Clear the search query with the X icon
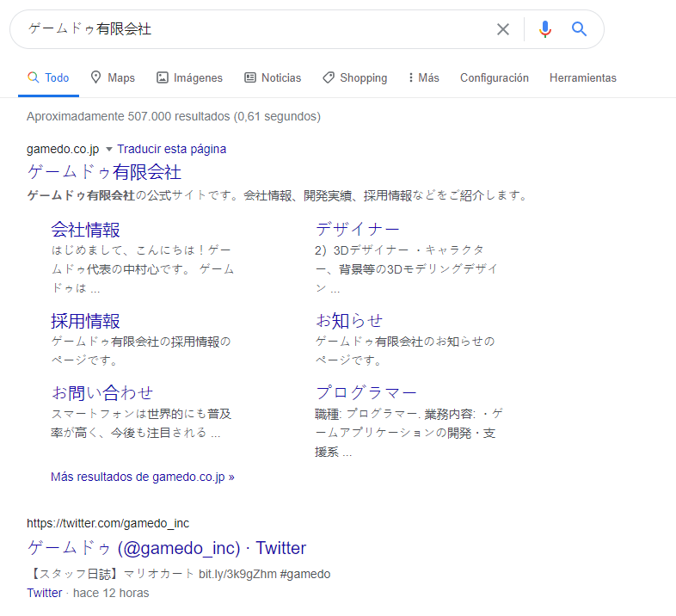 click(502, 29)
